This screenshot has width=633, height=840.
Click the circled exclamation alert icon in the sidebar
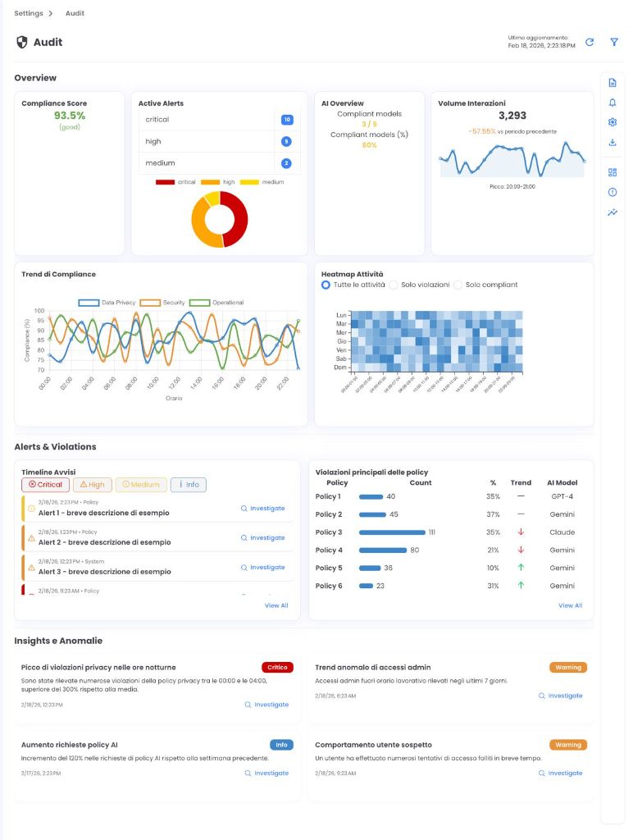[613, 192]
